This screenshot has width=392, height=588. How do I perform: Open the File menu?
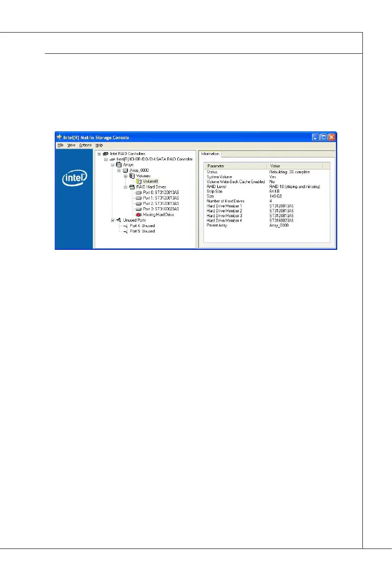(60, 145)
